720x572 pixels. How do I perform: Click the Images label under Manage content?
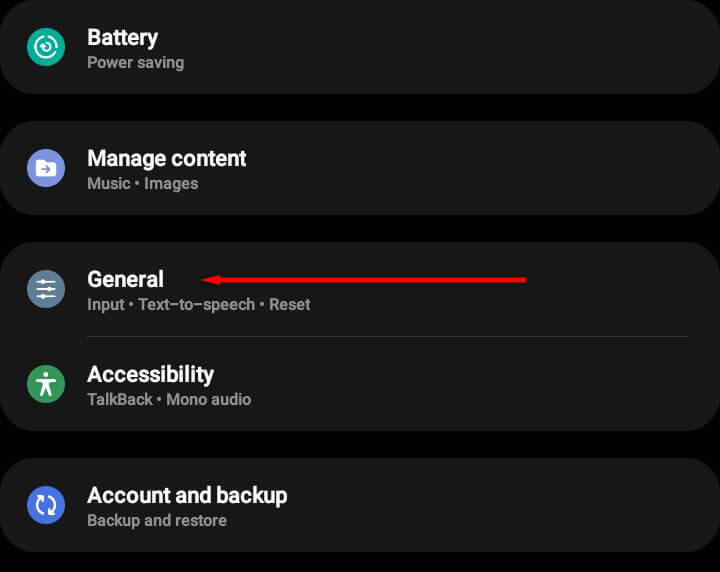click(171, 184)
